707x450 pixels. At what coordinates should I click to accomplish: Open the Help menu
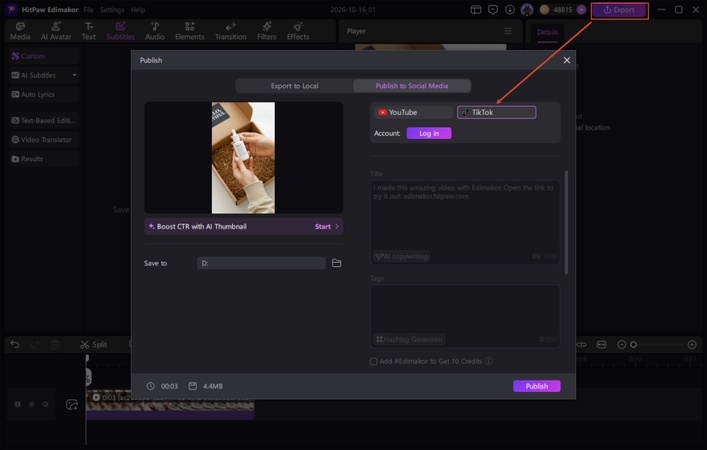138,9
